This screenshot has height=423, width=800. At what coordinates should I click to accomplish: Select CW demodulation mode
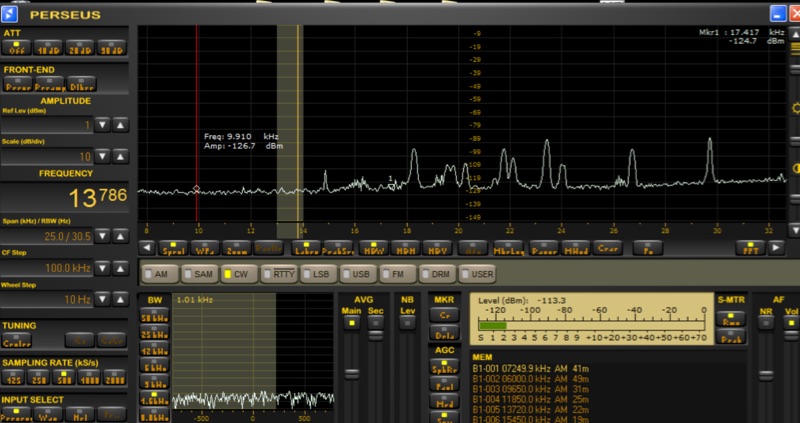coord(239,274)
